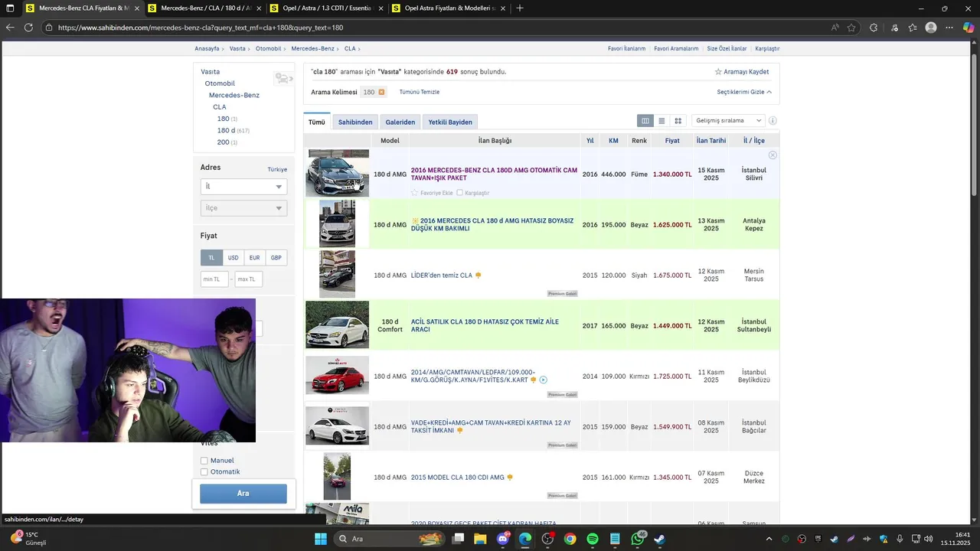This screenshot has height=551, width=980.
Task: Open the Edge profile avatar
Action: pyautogui.click(x=931, y=28)
